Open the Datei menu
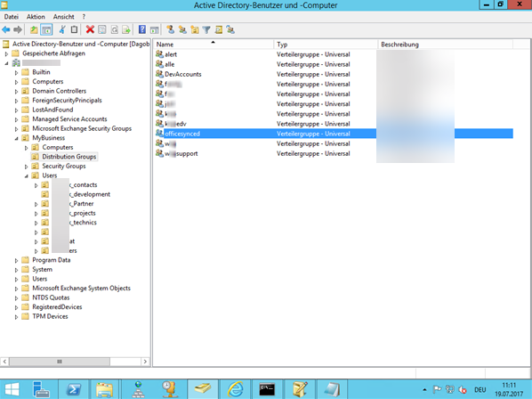532x399 pixels. (x=12, y=17)
